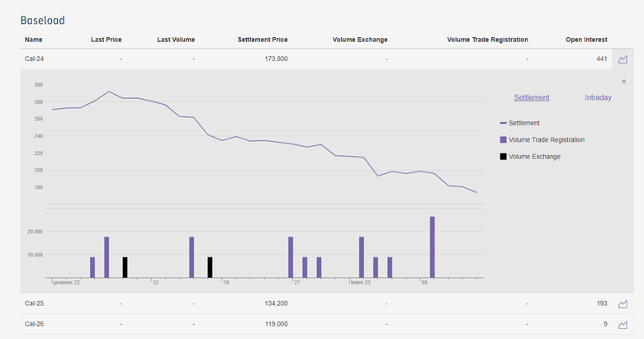Image resolution: width=644 pixels, height=339 pixels.
Task: Click the Cal-24 open interest value 441
Action: click(x=601, y=59)
